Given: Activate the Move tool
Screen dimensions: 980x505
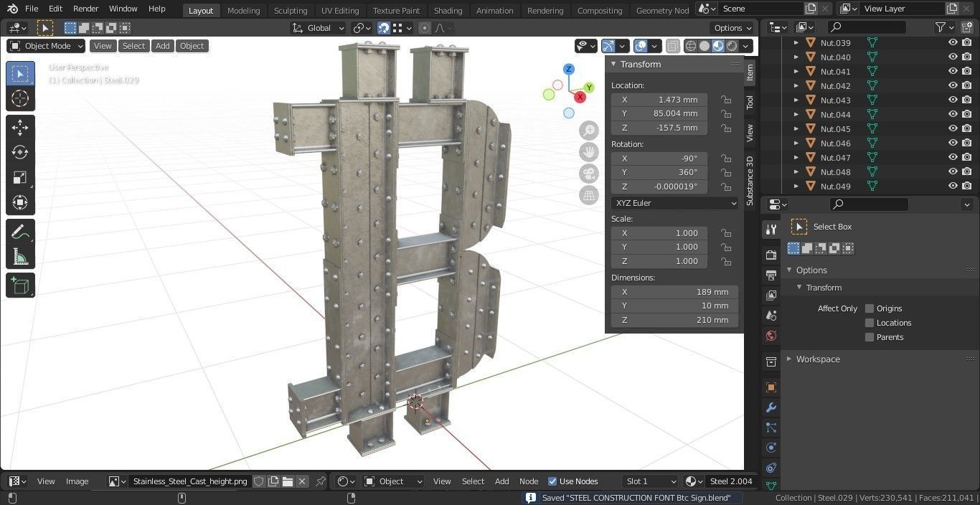Looking at the screenshot, I should point(20,128).
